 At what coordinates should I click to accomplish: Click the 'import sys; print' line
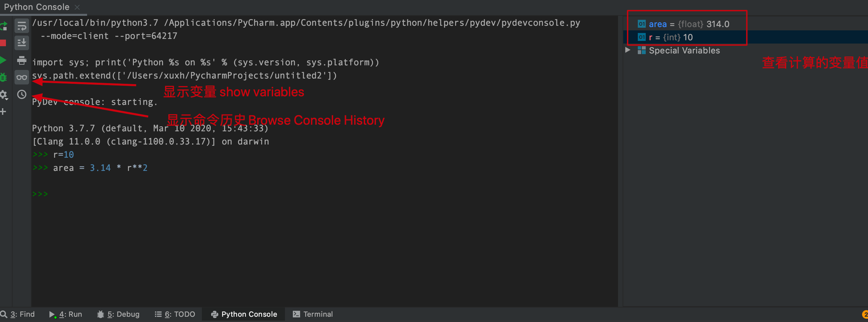205,62
